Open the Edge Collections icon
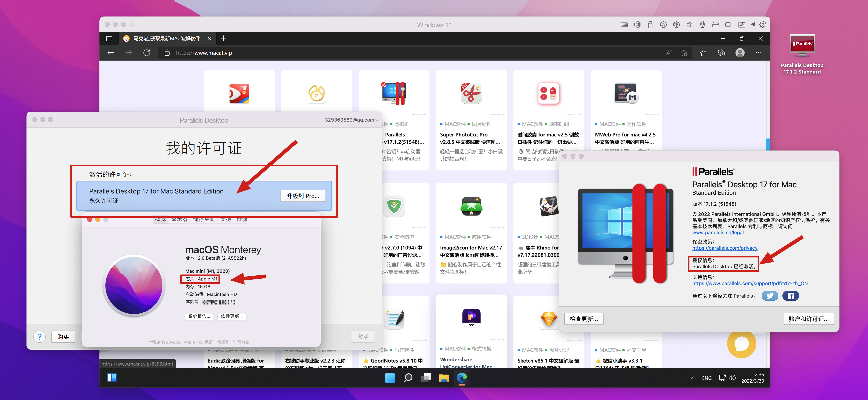The image size is (868, 400). coord(721,53)
